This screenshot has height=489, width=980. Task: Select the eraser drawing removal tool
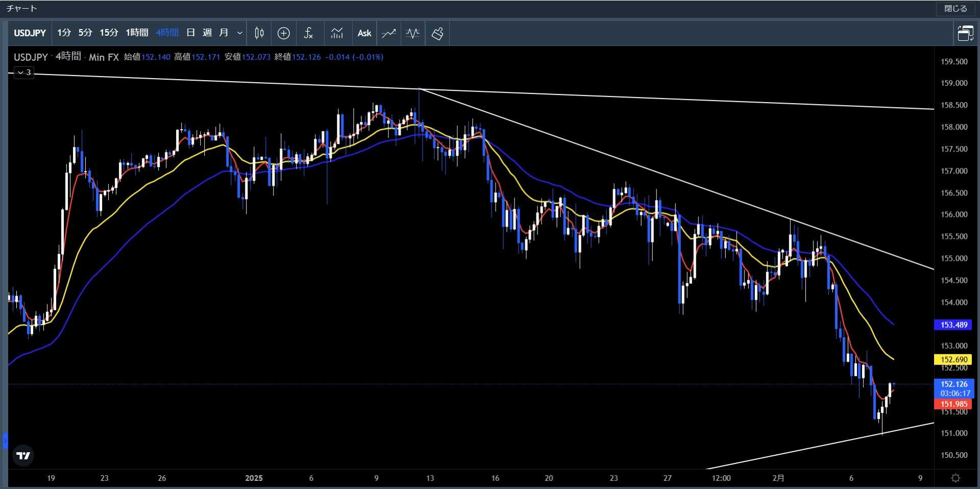(x=437, y=33)
